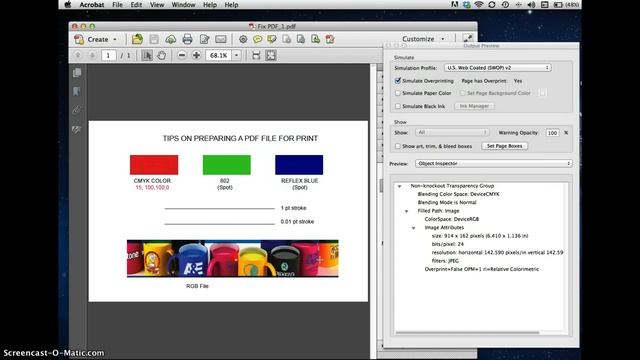
Task: Click the volume speaker menu bar icon
Action: [x=531, y=4]
